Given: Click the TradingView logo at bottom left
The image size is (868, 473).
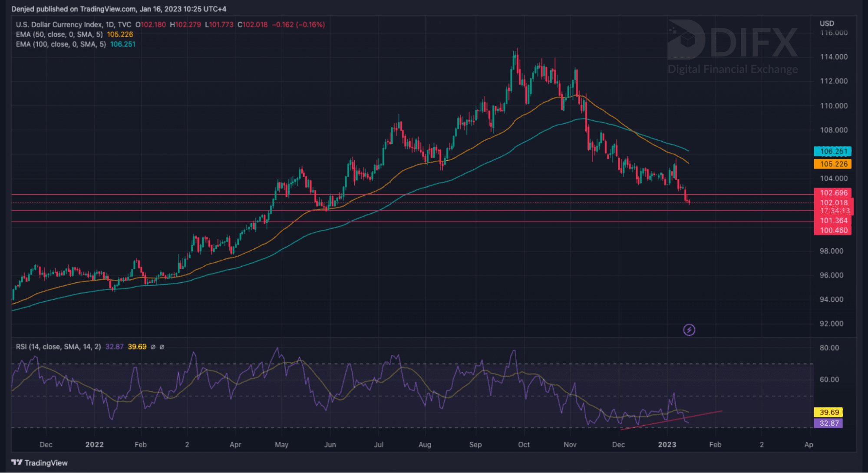Looking at the screenshot, I should (x=40, y=463).
